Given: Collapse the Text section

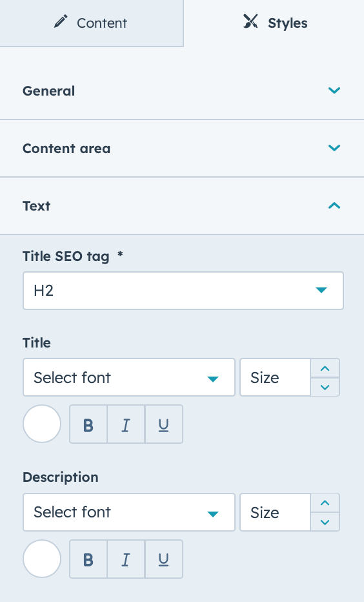Looking at the screenshot, I should [182, 206].
